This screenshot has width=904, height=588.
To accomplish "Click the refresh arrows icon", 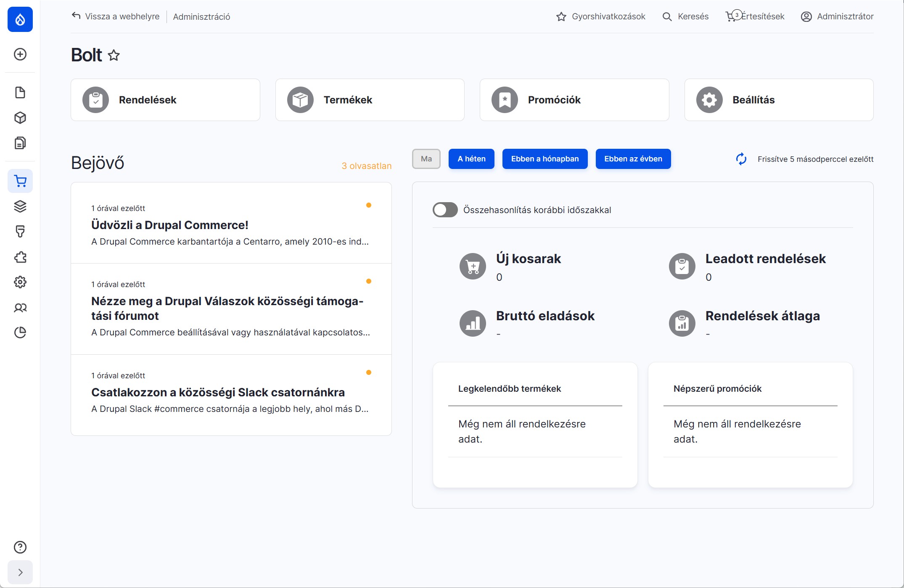I will tap(741, 159).
